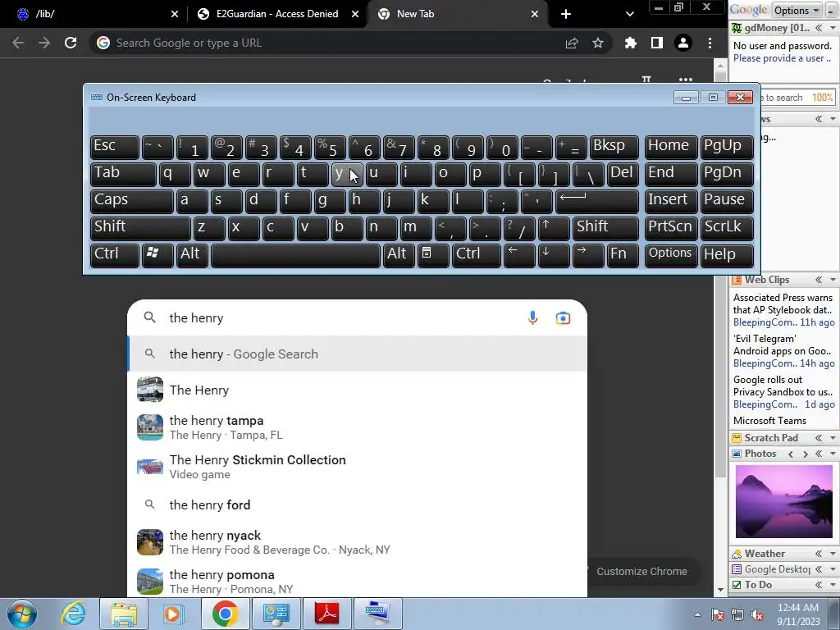Click Chrome's forward arrow
Viewport: 840px width, 630px height.
pos(44,43)
